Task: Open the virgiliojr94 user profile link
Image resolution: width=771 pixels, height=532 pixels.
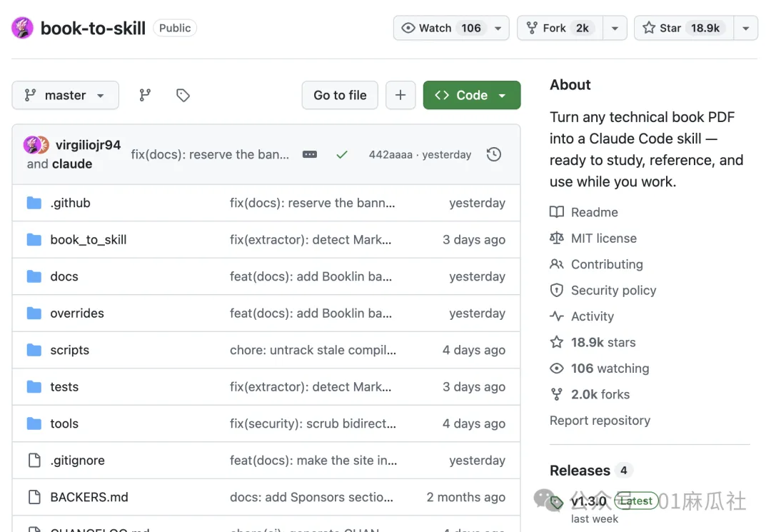Action: [88, 144]
